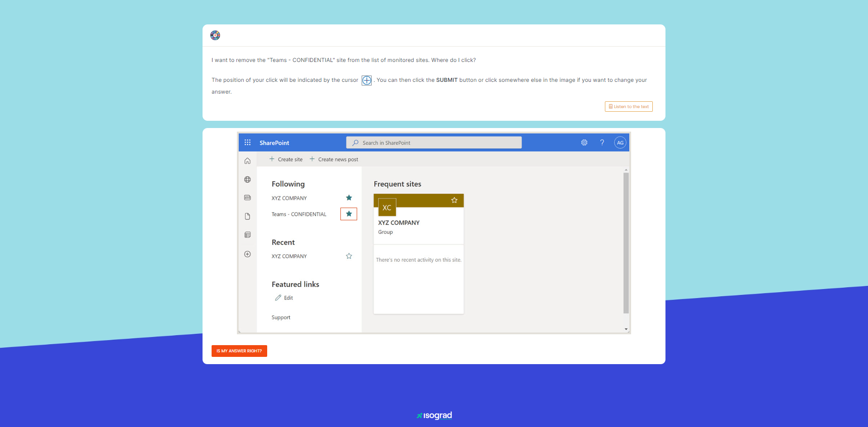Click the vertical scrollbar thumb
Screen dimensions: 868x427
tap(626, 243)
